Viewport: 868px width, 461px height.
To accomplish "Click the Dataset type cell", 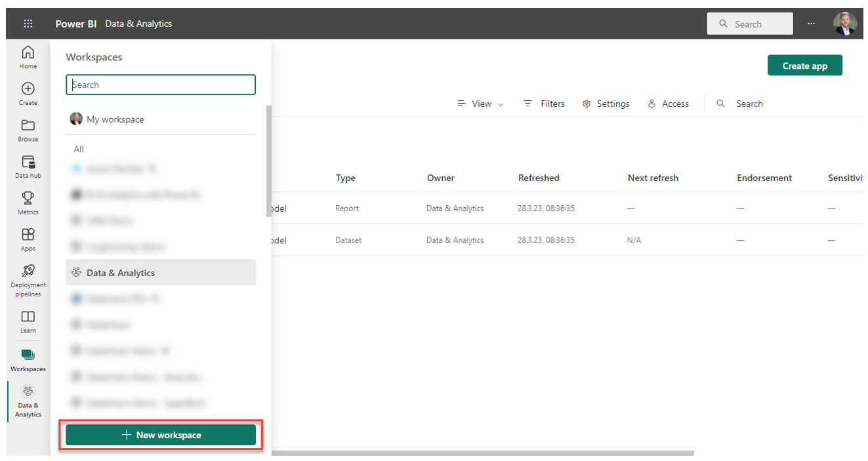I will 348,240.
